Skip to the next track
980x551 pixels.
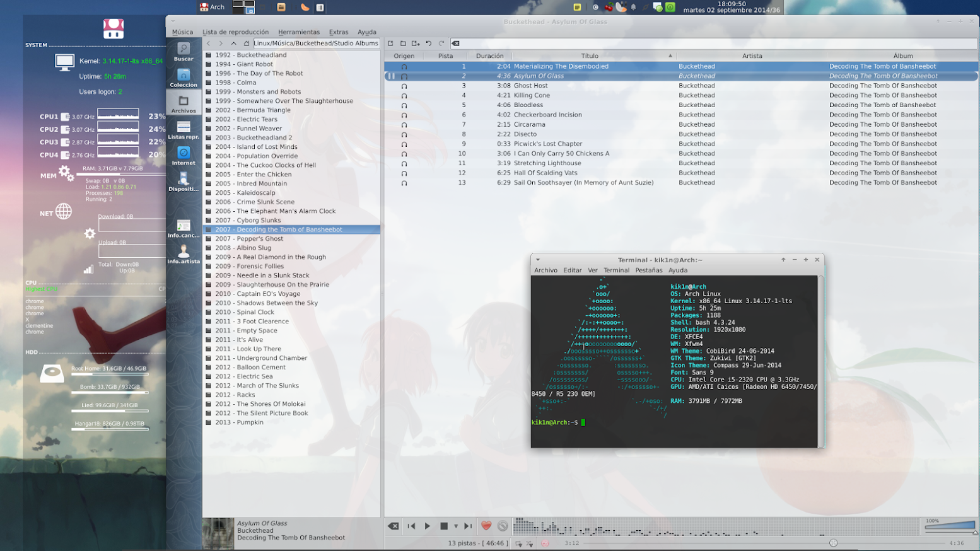468,526
